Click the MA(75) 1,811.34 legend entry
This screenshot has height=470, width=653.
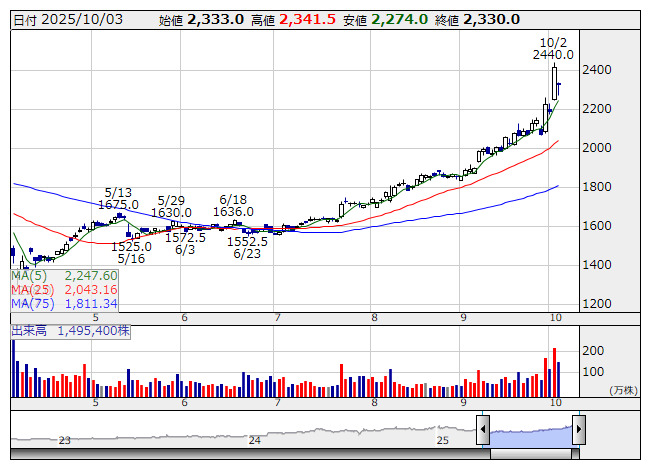click(x=65, y=303)
